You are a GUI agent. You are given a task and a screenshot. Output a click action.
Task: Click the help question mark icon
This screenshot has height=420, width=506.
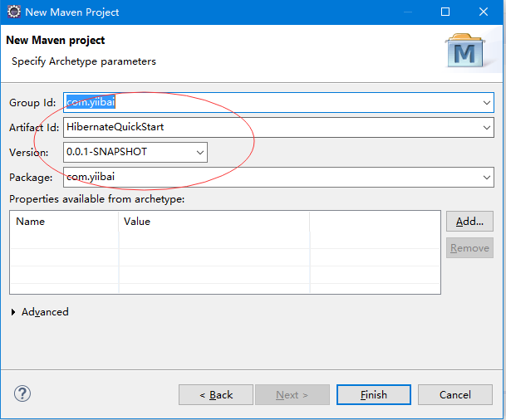coord(22,394)
